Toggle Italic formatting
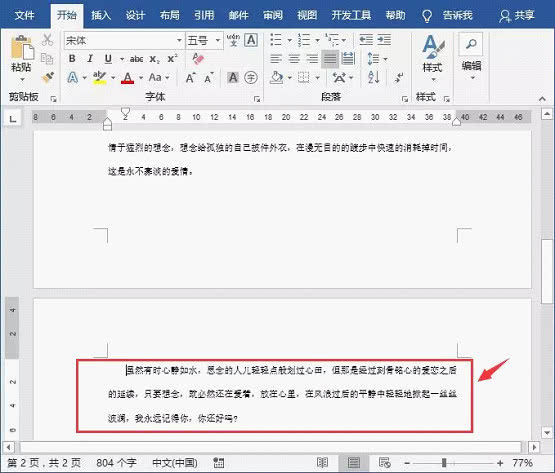 tap(90, 58)
